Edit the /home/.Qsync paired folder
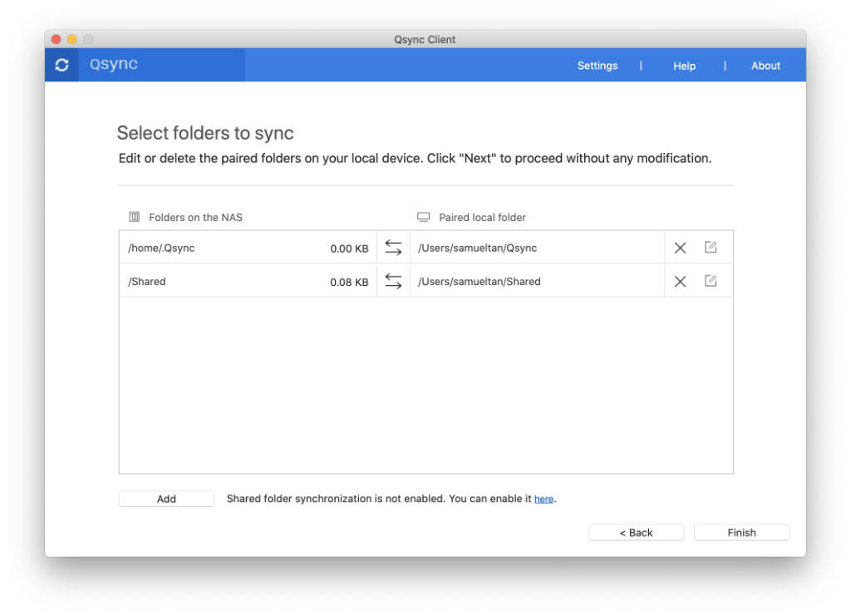Screen dimensions: 851x616 (x=711, y=248)
